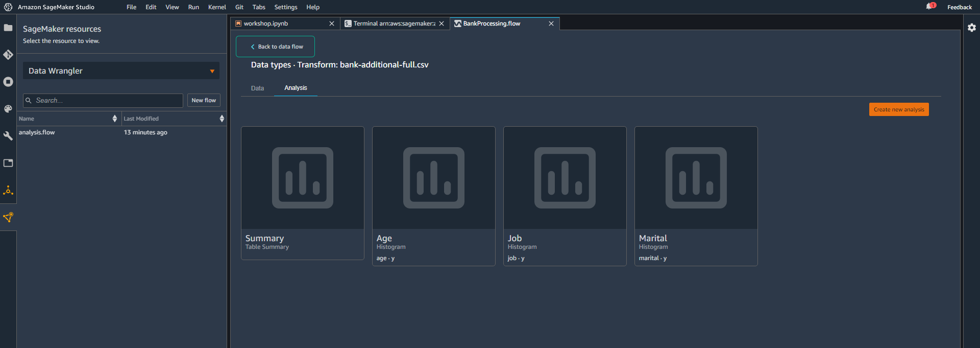Click the Age card title
The width and height of the screenshot is (980, 348).
(x=384, y=238)
